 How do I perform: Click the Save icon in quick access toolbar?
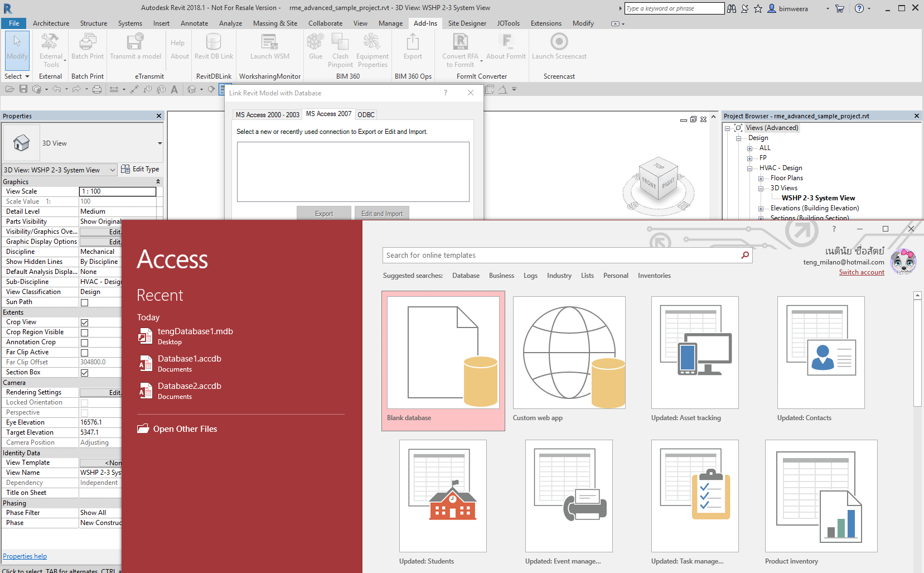click(23, 89)
